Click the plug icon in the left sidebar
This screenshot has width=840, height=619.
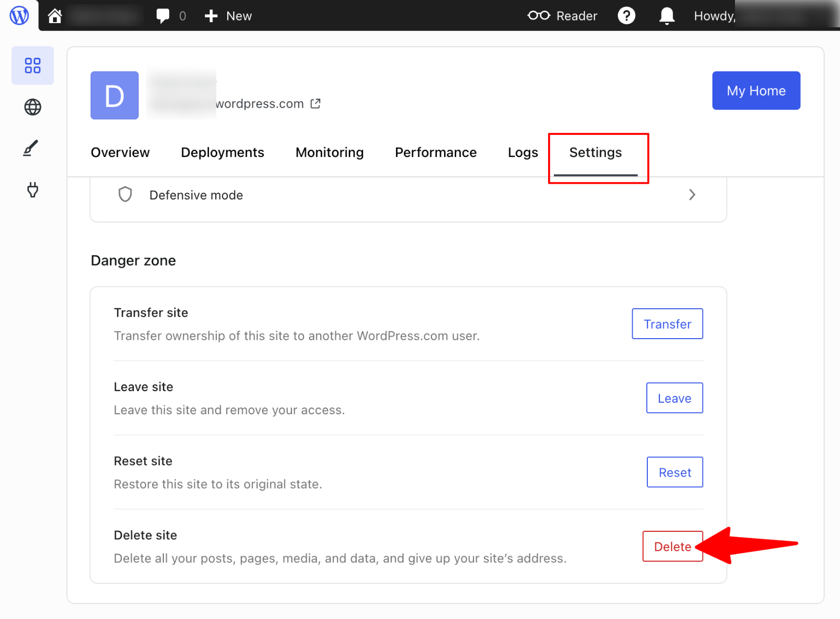point(33,190)
